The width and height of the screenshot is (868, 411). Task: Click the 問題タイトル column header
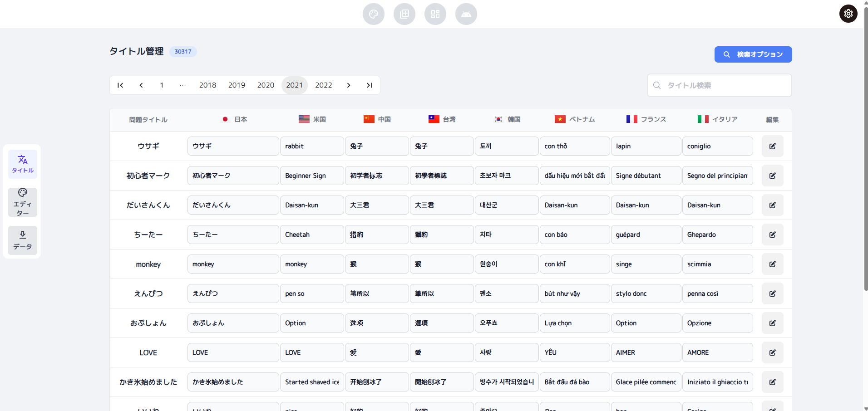(148, 120)
